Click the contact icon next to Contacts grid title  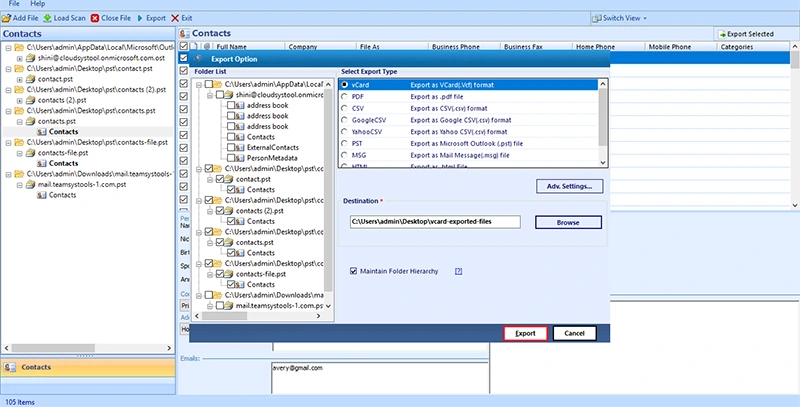click(185, 34)
